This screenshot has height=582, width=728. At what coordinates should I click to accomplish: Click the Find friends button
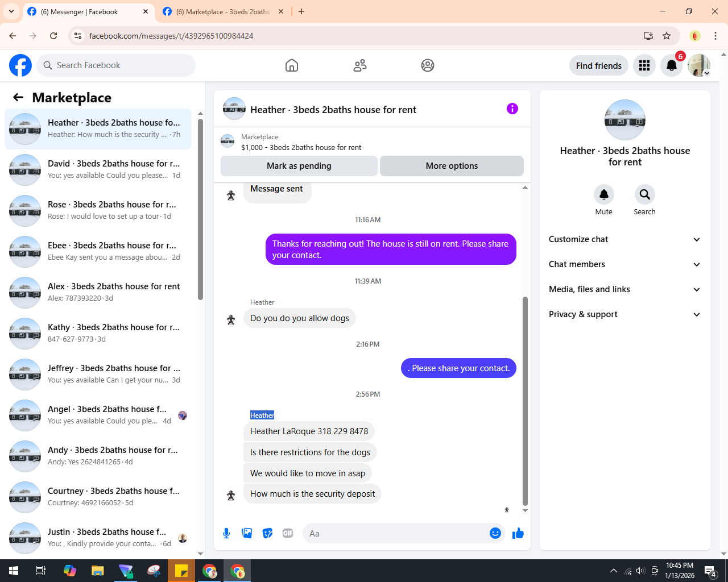(x=599, y=65)
